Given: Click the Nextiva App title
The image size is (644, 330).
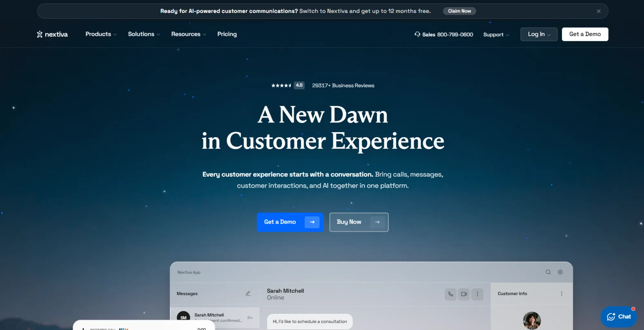Looking at the screenshot, I should pos(189,272).
